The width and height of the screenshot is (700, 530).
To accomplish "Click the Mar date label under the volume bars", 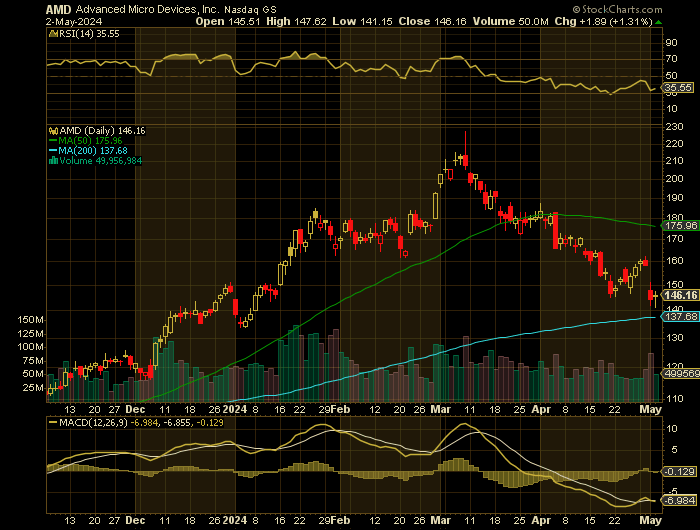I will [441, 409].
